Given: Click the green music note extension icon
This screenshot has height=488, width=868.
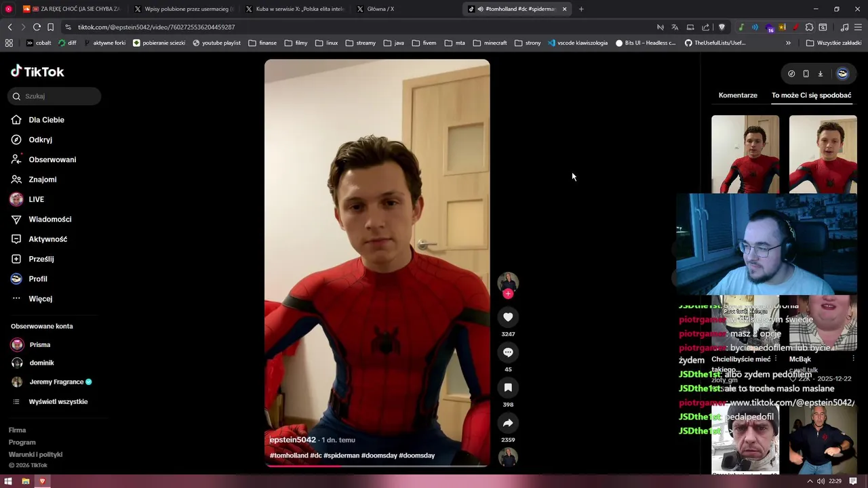Looking at the screenshot, I should (x=741, y=27).
